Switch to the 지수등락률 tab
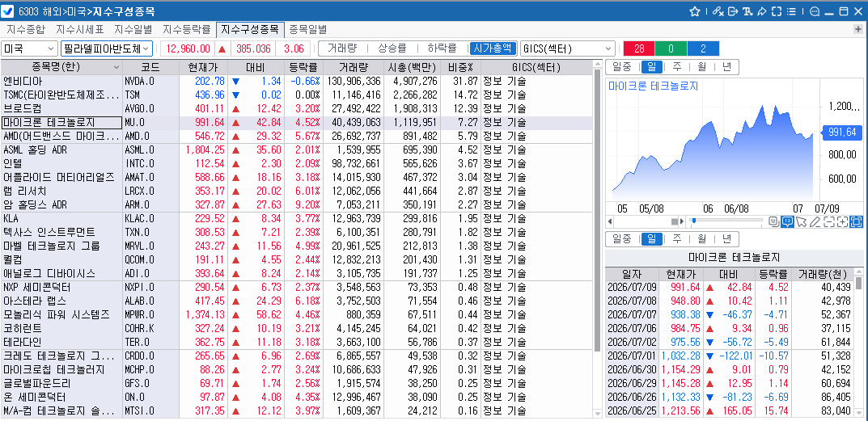868x421 pixels. pos(187,29)
